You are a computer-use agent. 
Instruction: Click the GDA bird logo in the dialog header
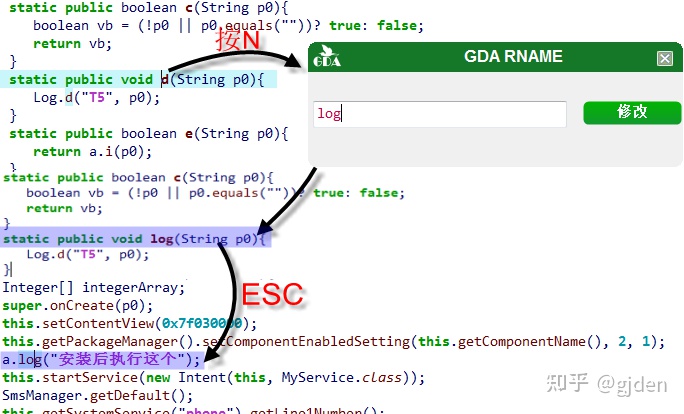click(x=327, y=56)
